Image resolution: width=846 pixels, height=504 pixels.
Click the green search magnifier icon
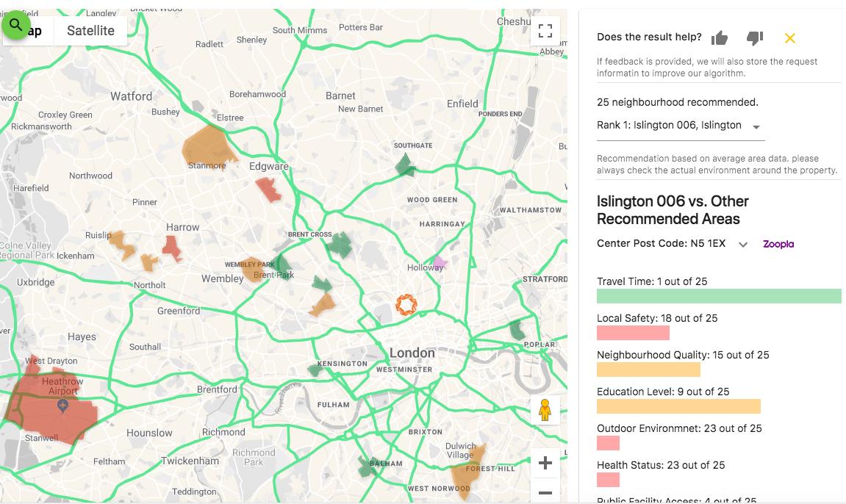click(x=16, y=25)
